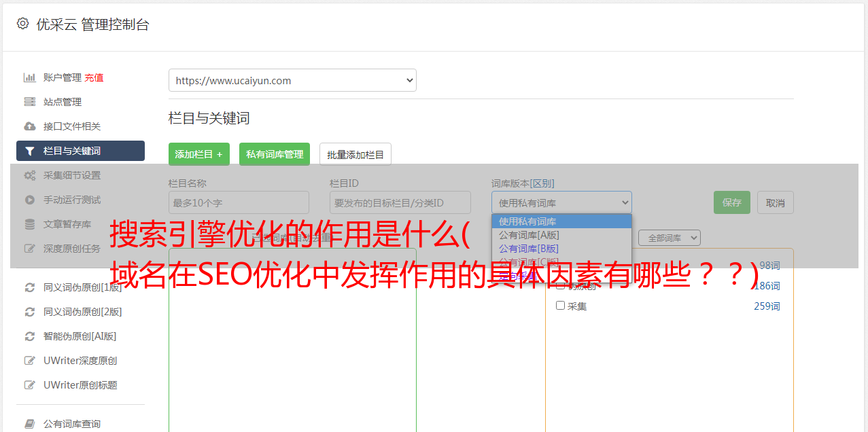
Task: Click the database icon beside 文章暂存库
Action: [29, 224]
